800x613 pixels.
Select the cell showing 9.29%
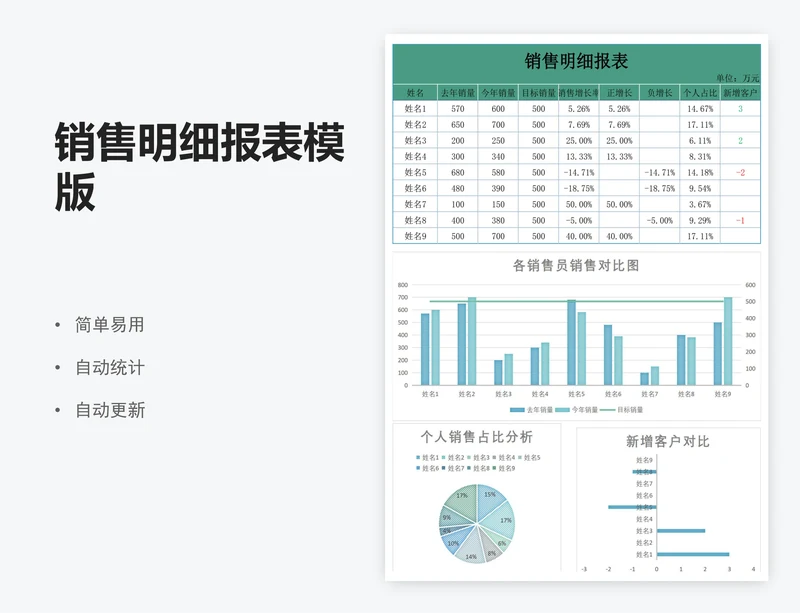[699, 220]
